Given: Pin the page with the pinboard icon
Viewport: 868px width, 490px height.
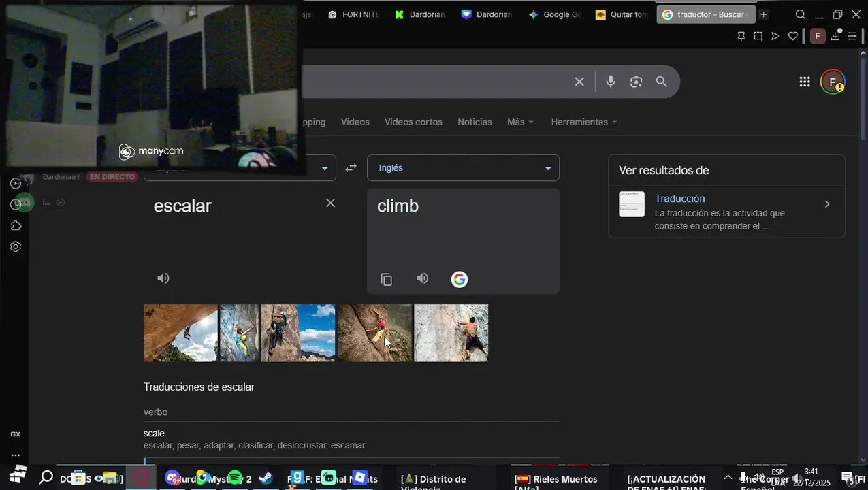Looking at the screenshot, I should [x=741, y=36].
